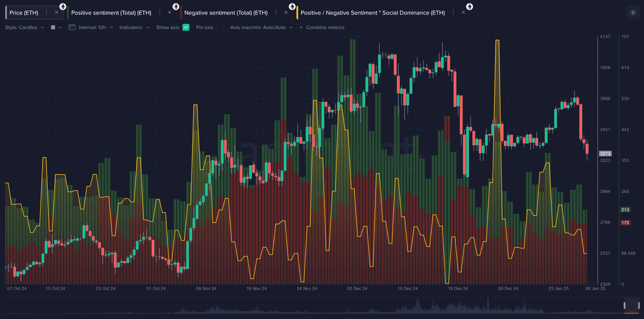Select the Negative sentiment (Total) tab

(x=226, y=13)
